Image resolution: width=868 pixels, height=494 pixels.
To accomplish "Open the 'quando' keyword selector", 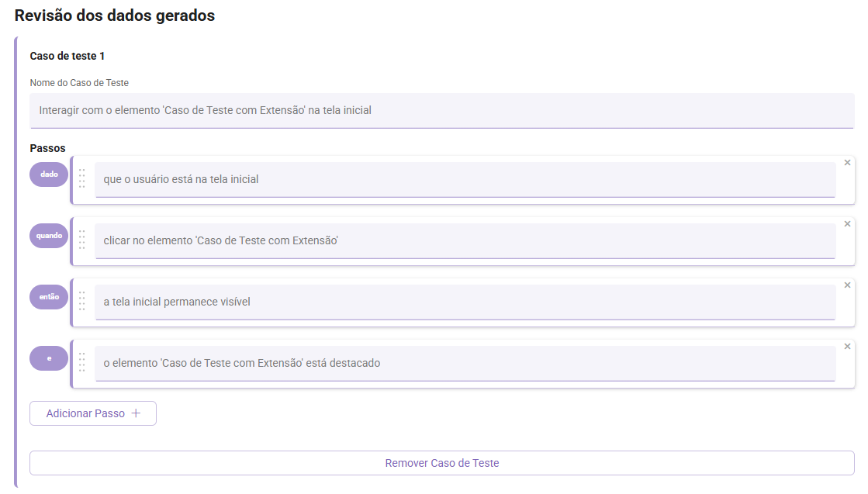I will coord(49,236).
